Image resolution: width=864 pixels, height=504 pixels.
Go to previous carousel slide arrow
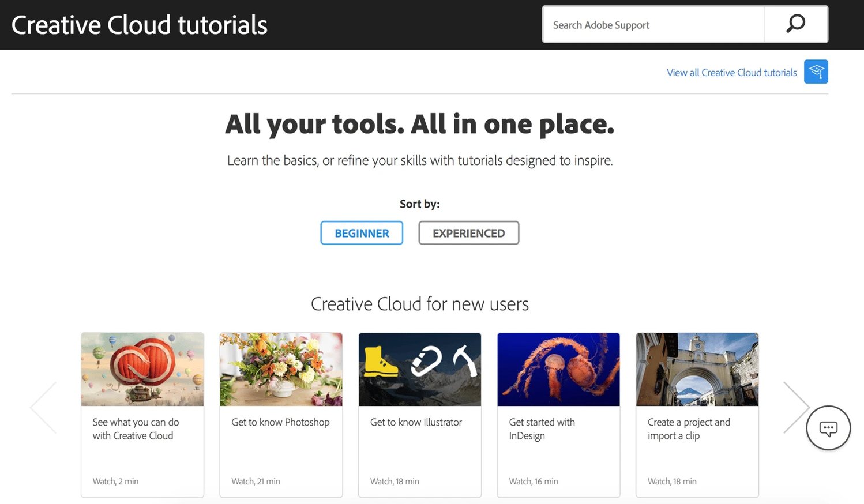pyautogui.click(x=44, y=407)
